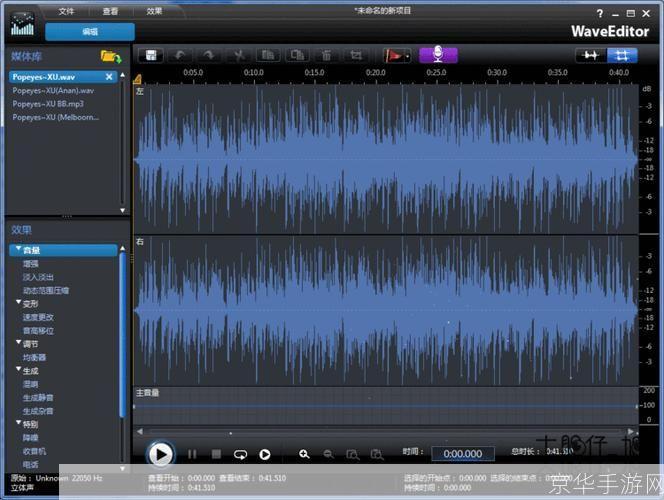This screenshot has width=664, height=500.
Task: Click the Save icon in the toolbar
Action: tap(151, 55)
